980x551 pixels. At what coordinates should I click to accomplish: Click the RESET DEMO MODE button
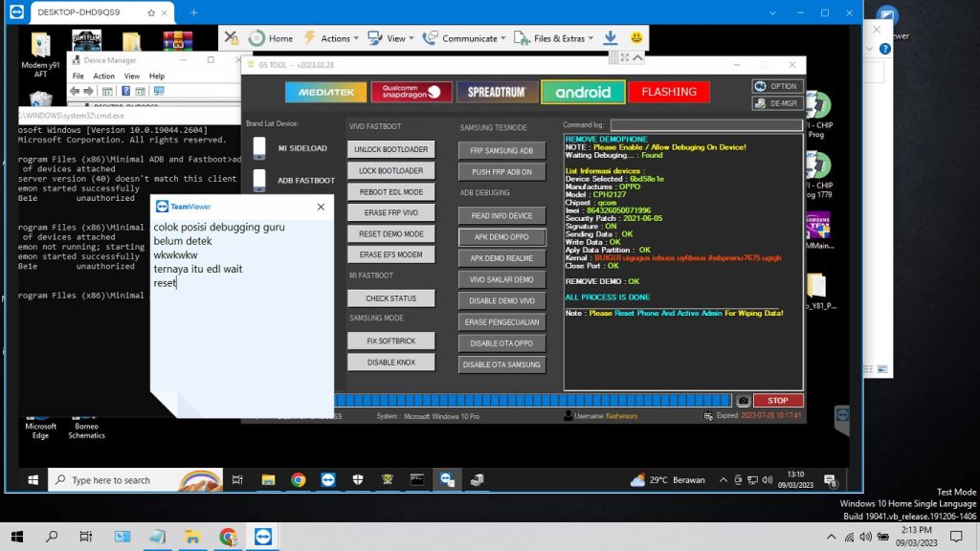tap(391, 233)
